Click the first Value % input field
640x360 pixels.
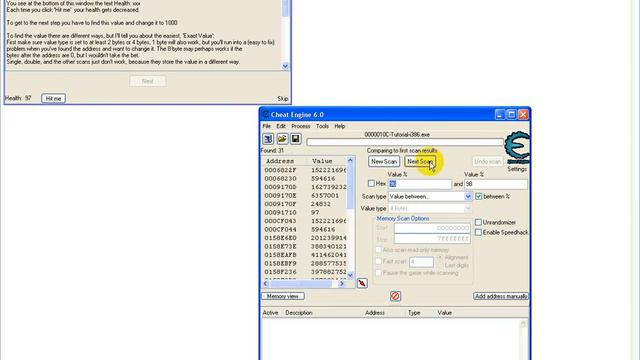[420, 184]
